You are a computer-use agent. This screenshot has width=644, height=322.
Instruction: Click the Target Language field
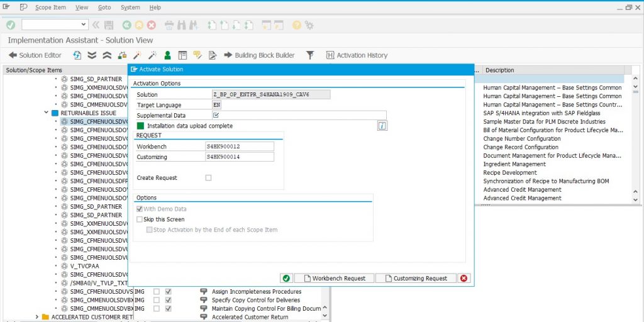pos(217,105)
